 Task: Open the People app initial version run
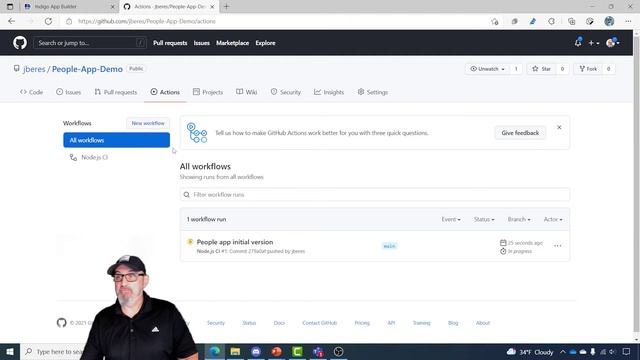click(x=235, y=242)
